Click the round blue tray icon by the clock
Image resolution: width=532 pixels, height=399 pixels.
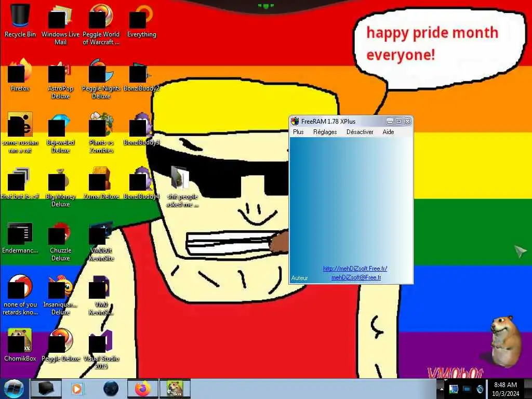pos(480,389)
